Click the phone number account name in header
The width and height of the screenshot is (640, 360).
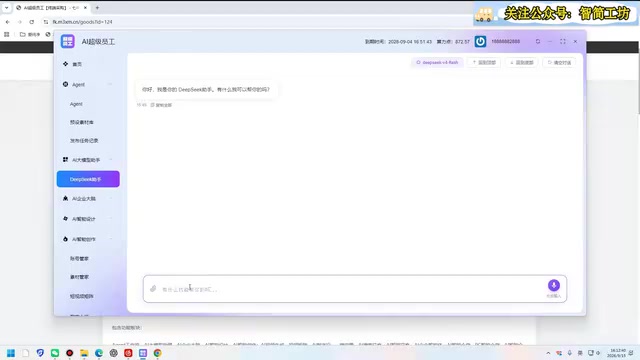[x=505, y=41]
